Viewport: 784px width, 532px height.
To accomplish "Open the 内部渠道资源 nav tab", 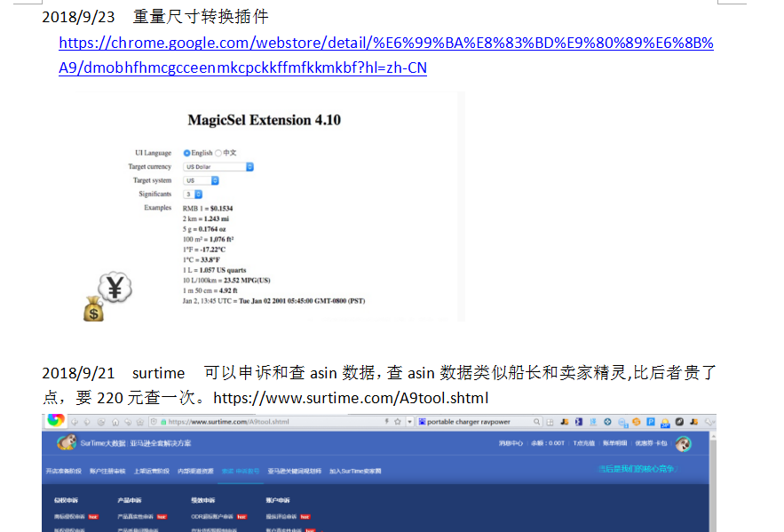I will tap(195, 471).
